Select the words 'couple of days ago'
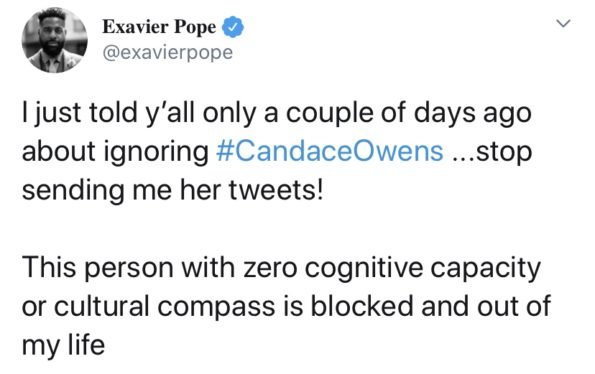This screenshot has height=374, width=595. (408, 113)
